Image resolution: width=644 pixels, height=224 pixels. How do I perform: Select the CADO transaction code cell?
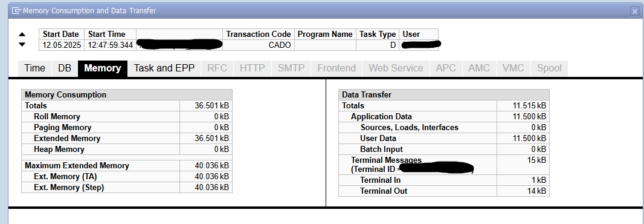[259, 45]
